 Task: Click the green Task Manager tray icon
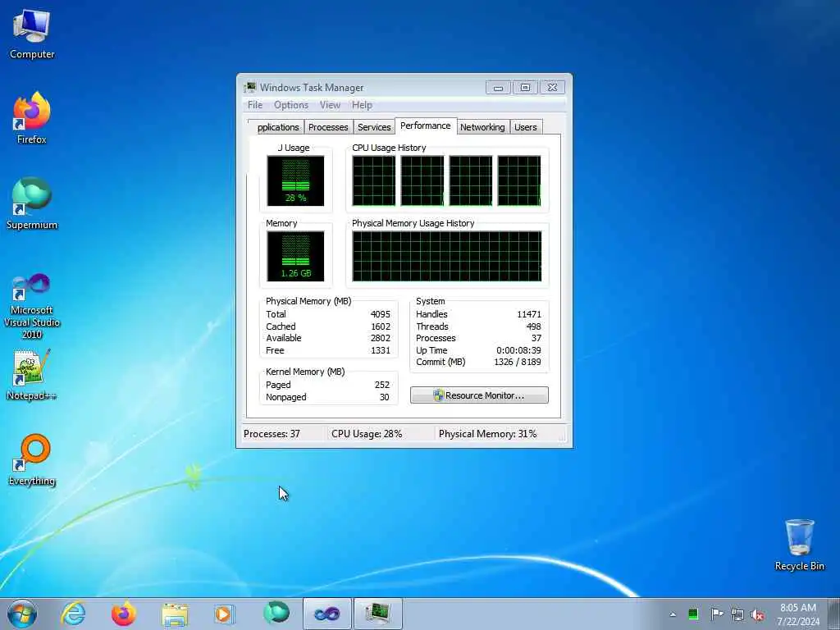[693, 614]
